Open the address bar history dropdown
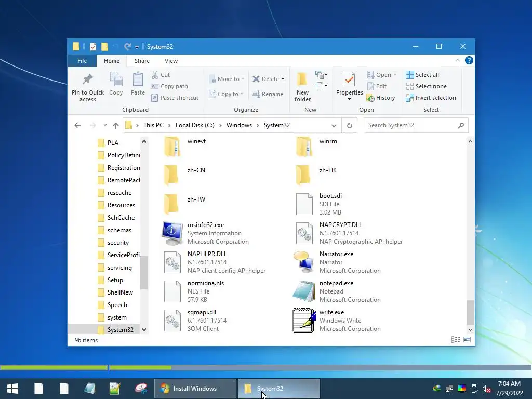The height and width of the screenshot is (399, 532). (x=334, y=126)
